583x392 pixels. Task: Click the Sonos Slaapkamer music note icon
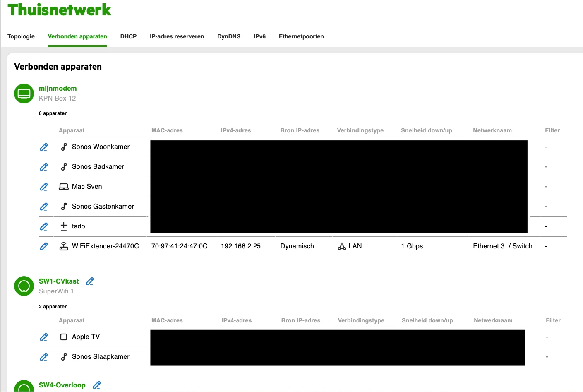pyautogui.click(x=64, y=357)
